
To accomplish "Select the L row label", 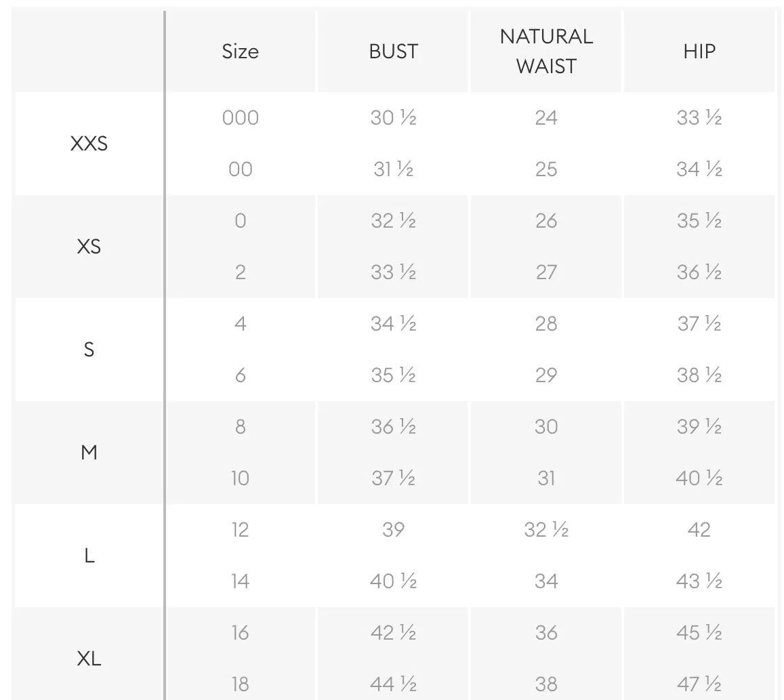I will (x=89, y=556).
